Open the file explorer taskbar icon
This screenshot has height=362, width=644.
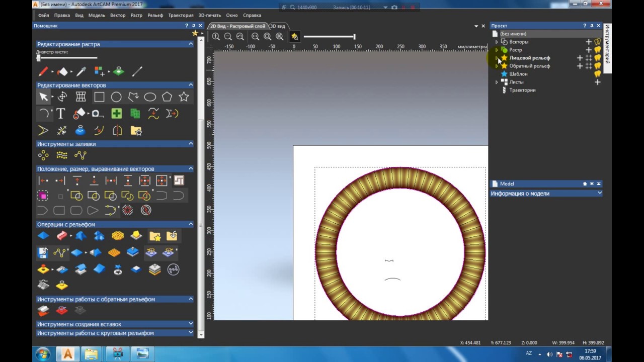(x=91, y=354)
